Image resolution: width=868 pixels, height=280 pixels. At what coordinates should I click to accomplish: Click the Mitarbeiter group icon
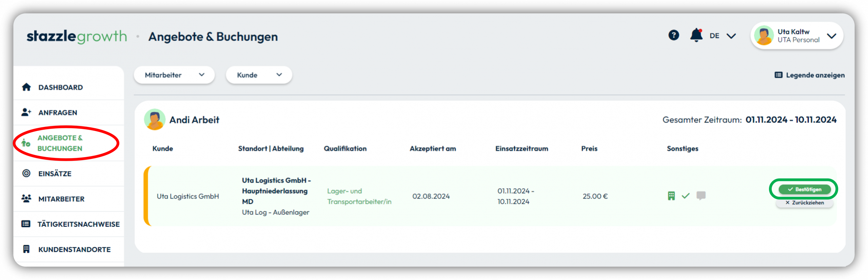(x=26, y=199)
